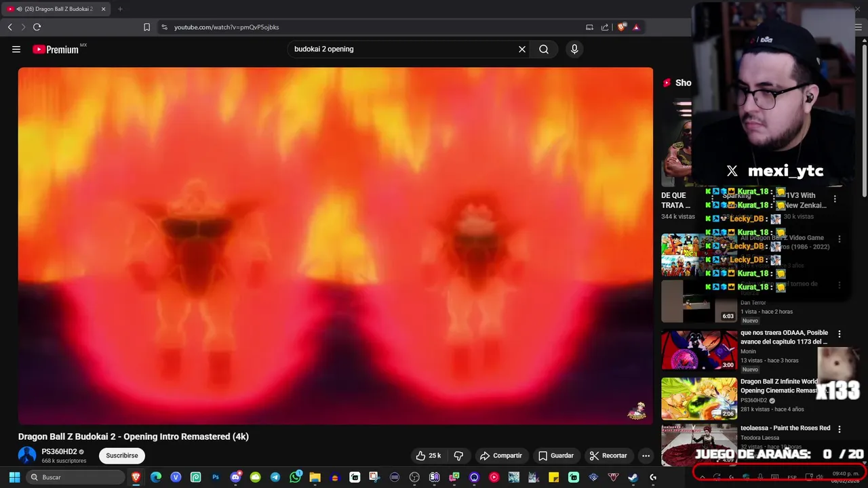Open Brave browser from taskbar
Screen dimensions: 868x488
(x=136, y=477)
